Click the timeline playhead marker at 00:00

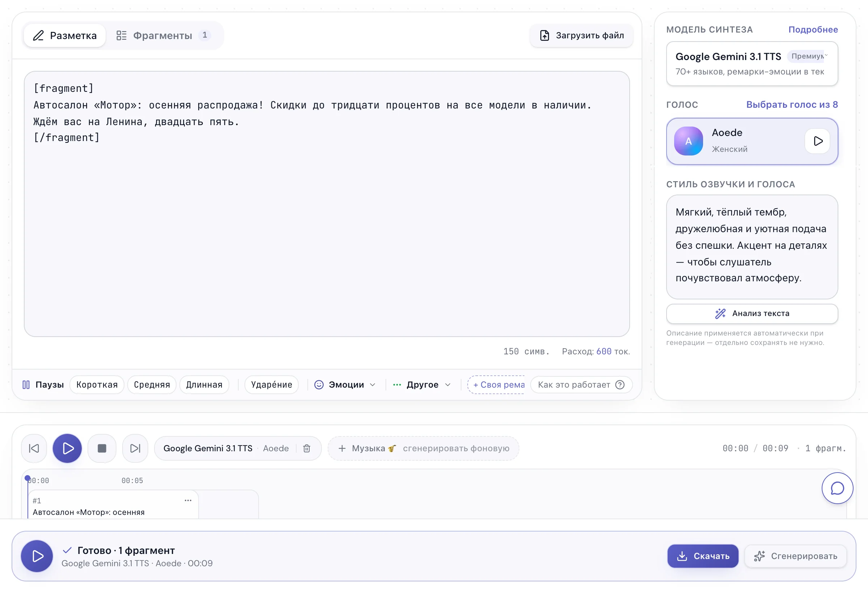tap(27, 478)
